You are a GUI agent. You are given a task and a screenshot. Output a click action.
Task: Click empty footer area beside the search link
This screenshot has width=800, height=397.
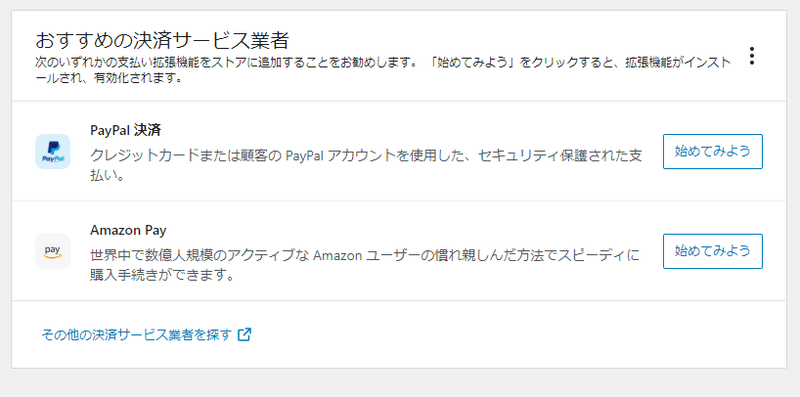coord(510,335)
